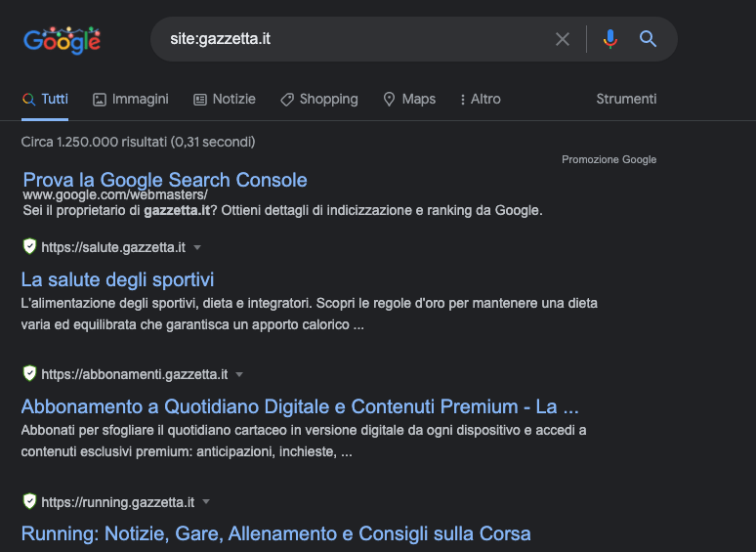Switch to the Immagini tab

(x=130, y=100)
